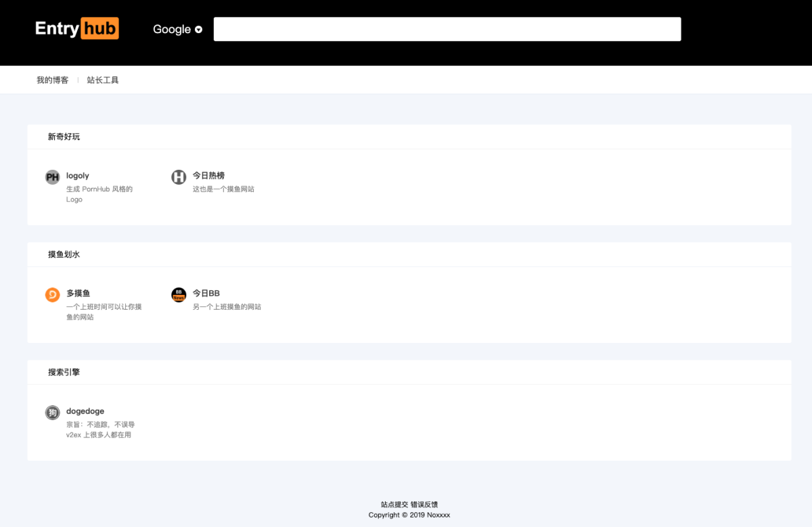
Task: Click the Entryhub logo
Action: click(77, 28)
